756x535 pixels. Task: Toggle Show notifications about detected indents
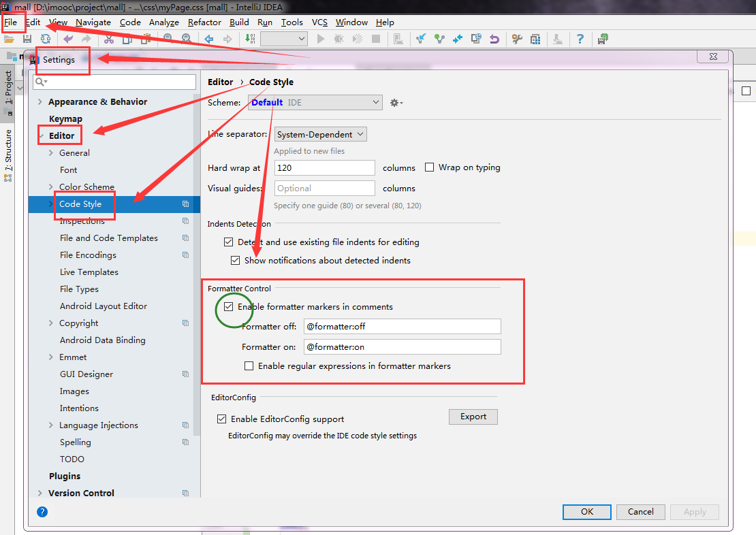tap(235, 260)
